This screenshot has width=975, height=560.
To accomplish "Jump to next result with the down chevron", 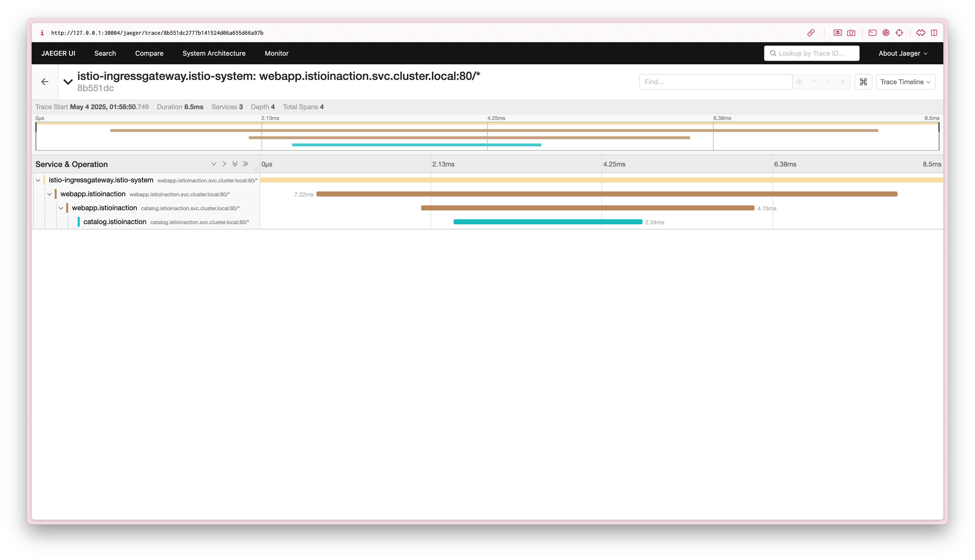I will coord(828,82).
